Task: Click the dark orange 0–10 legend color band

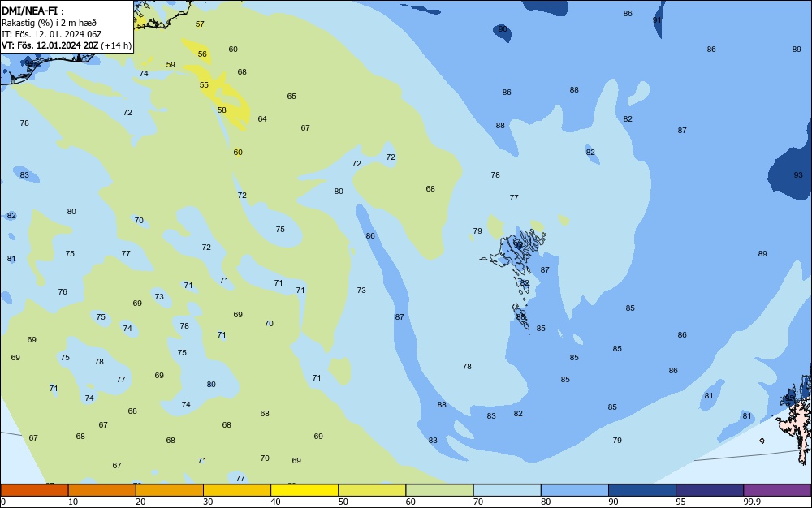Action: coord(34,490)
